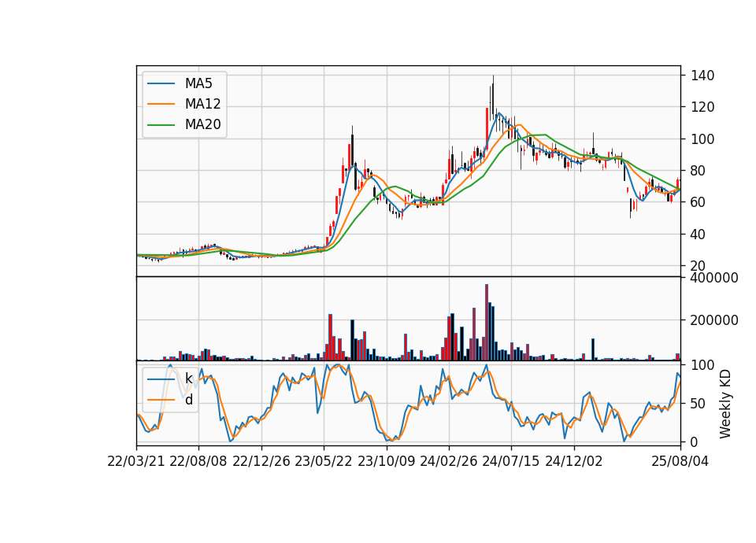Screen dimensions: 756x543
Task: Click the 120 price axis label
Action: coord(702,107)
